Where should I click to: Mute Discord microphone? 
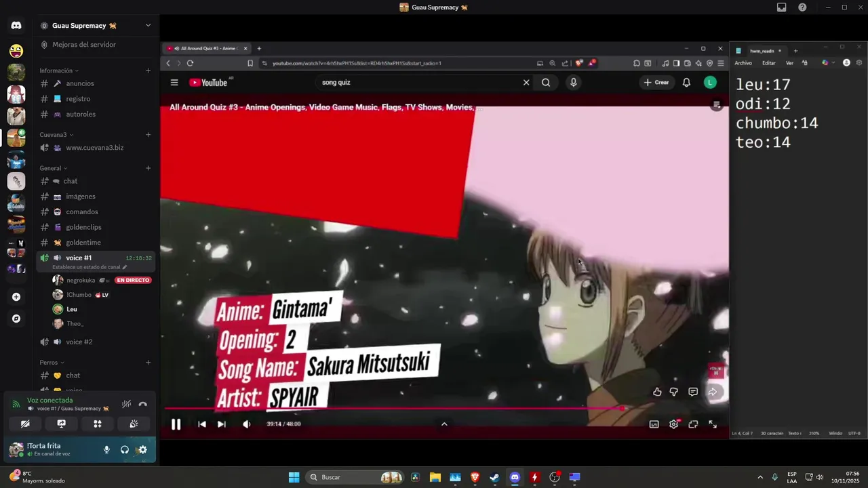coord(106,449)
